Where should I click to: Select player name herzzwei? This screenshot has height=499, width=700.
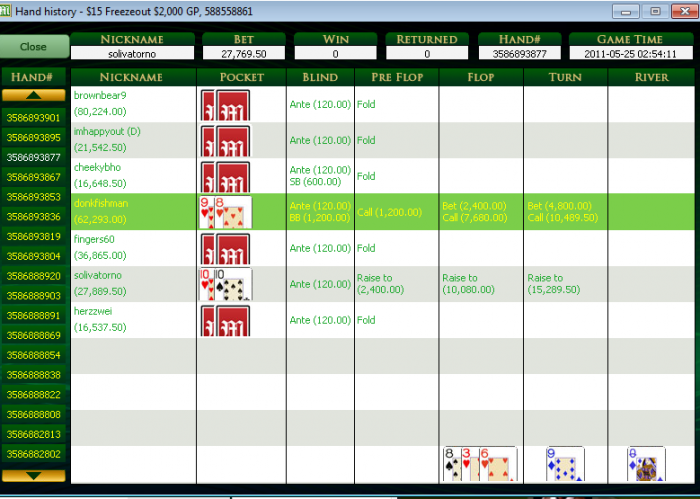coord(93,312)
